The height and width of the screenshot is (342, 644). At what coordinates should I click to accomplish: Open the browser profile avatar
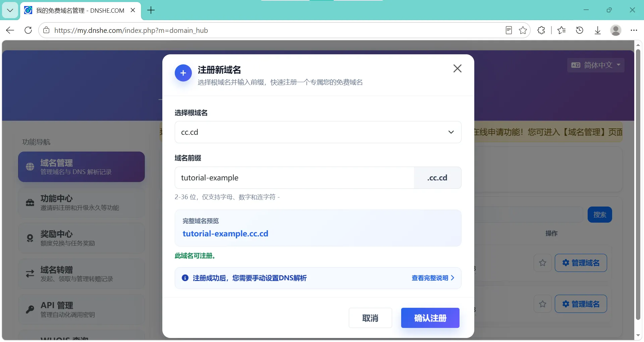(x=616, y=30)
